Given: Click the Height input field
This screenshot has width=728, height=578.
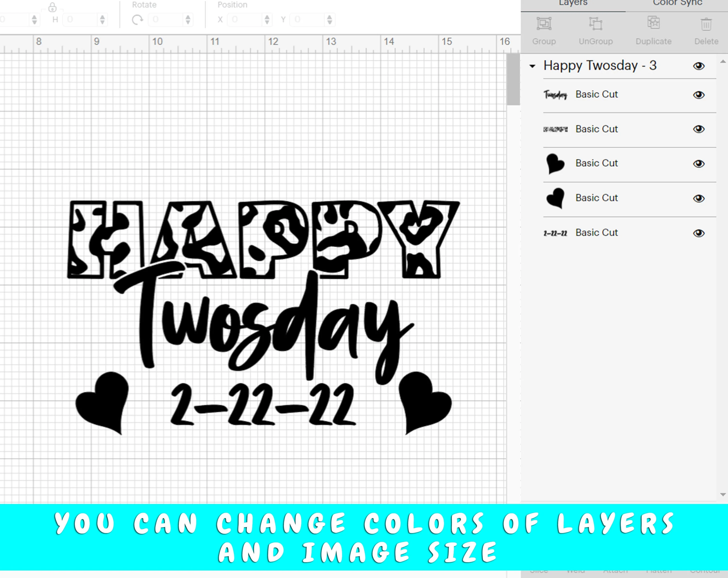Looking at the screenshot, I should 80,20.
